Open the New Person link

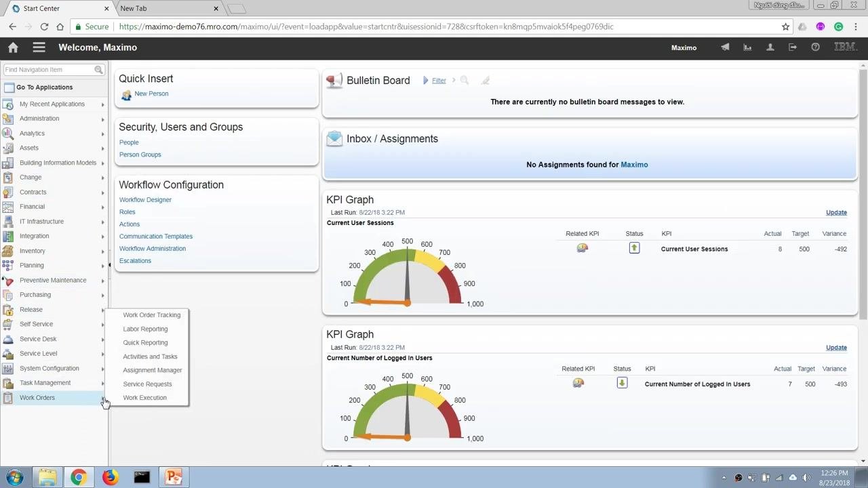(x=151, y=94)
